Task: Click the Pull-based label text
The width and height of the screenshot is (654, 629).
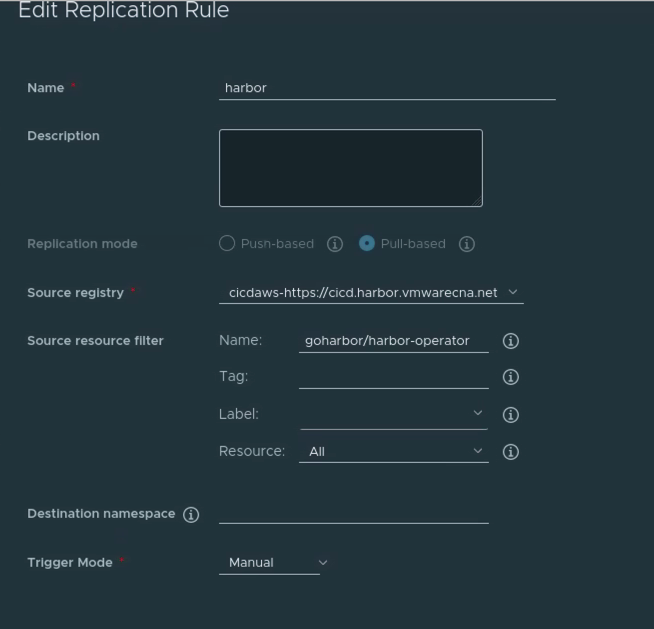Action: tap(413, 244)
